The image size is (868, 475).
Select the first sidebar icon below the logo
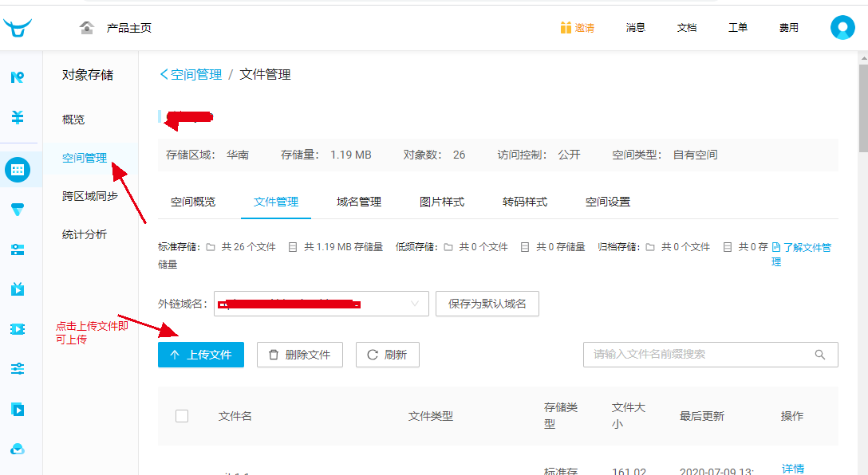pyautogui.click(x=18, y=77)
